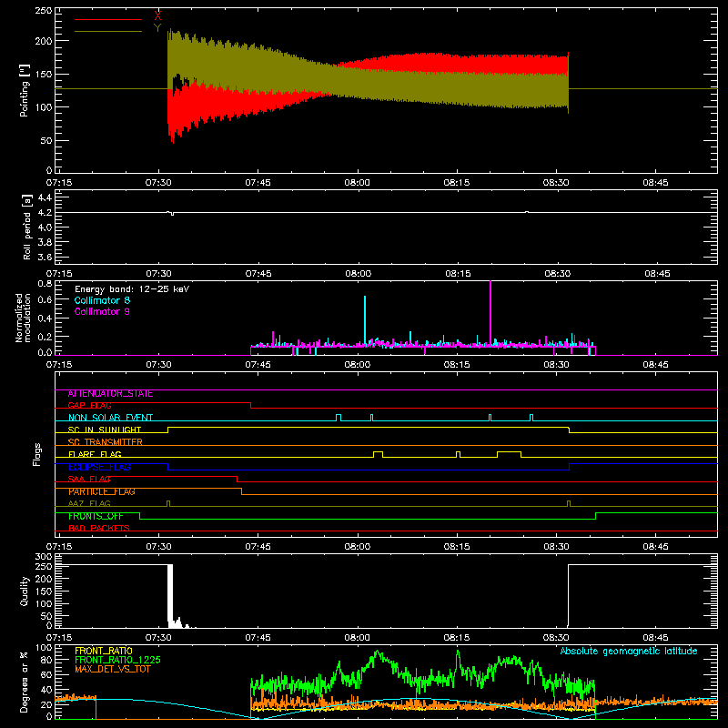
Task: Click the NON_SOLAR_EVENT pulse near 07:57
Action: click(x=339, y=418)
